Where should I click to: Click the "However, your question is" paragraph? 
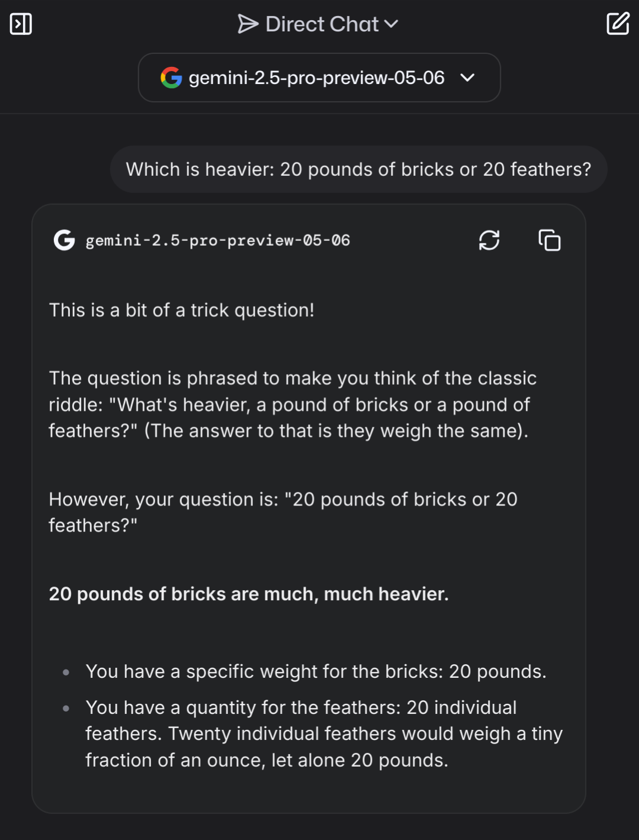point(283,513)
